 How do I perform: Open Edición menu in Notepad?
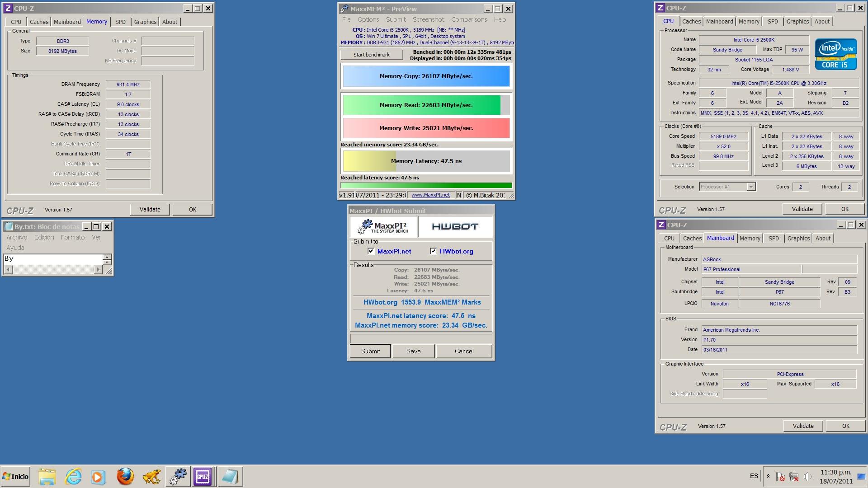pyautogui.click(x=44, y=237)
